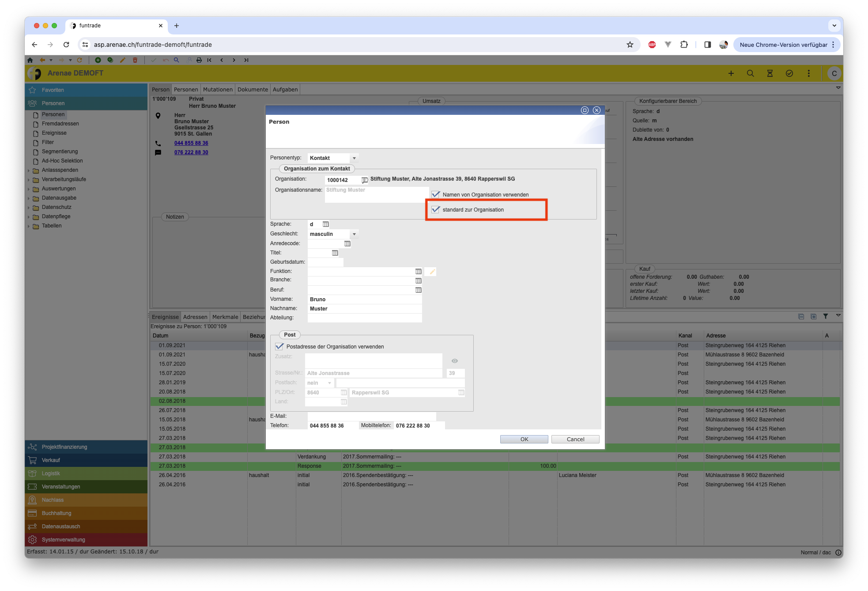Click the eye icon in the Post section
The height and width of the screenshot is (591, 868).
click(x=454, y=361)
